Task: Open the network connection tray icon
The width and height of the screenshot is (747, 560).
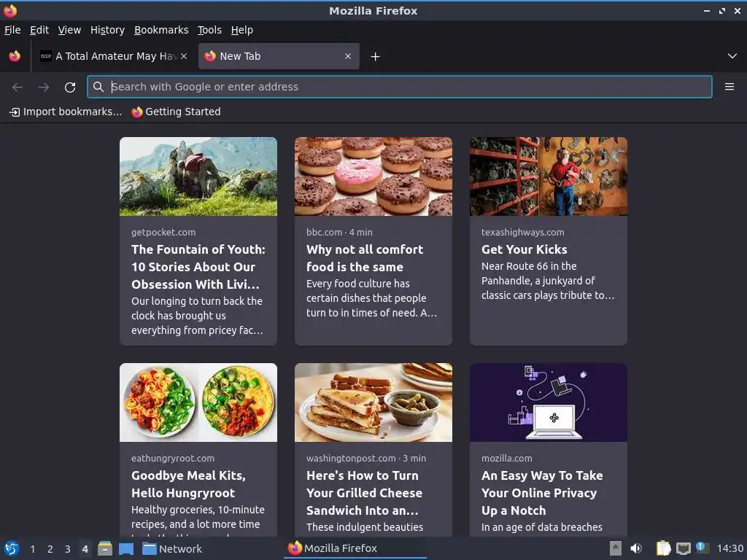Action: click(683, 548)
